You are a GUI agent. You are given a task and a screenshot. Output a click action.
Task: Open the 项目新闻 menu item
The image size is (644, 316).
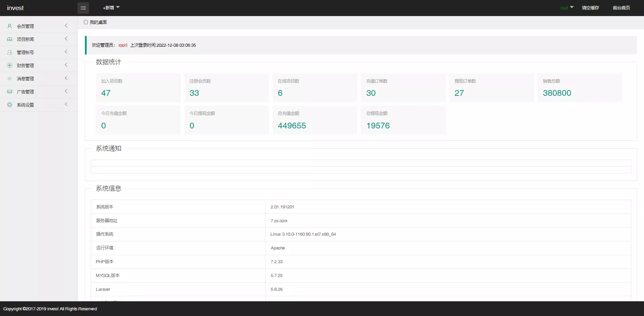coord(26,39)
